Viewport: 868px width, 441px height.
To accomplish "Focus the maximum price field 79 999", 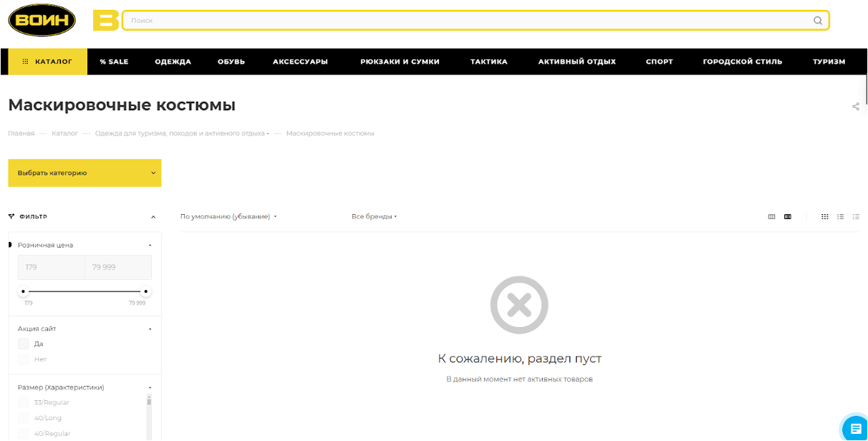I will click(118, 267).
